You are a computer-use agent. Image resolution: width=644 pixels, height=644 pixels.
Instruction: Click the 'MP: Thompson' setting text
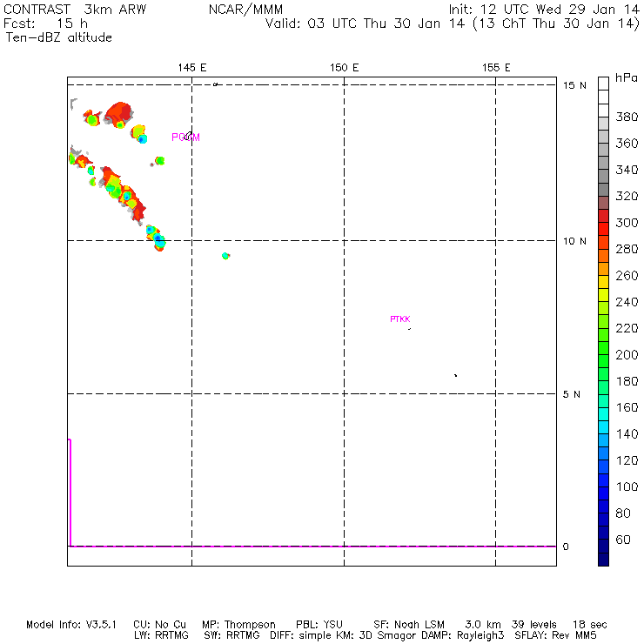[238, 625]
